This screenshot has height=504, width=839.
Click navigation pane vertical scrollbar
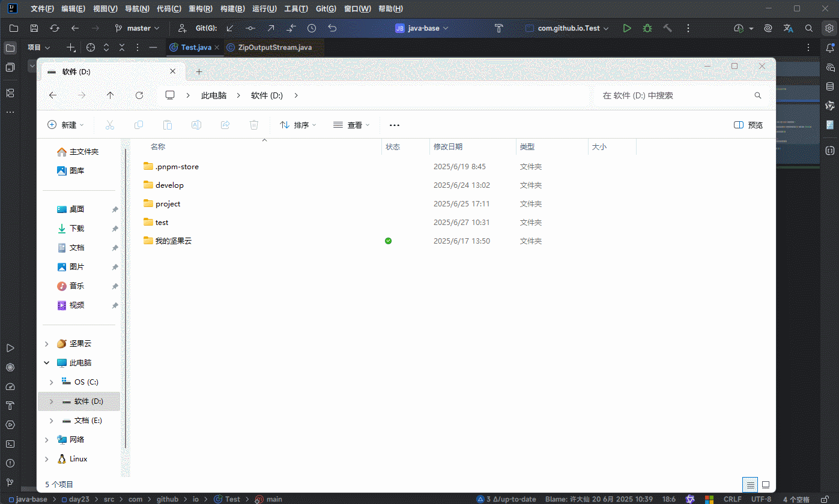(x=126, y=298)
